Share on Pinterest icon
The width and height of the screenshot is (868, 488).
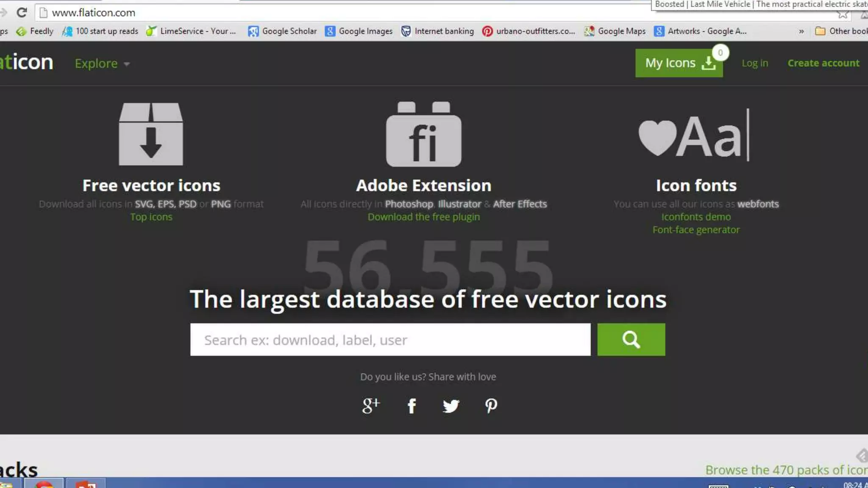[x=491, y=406]
